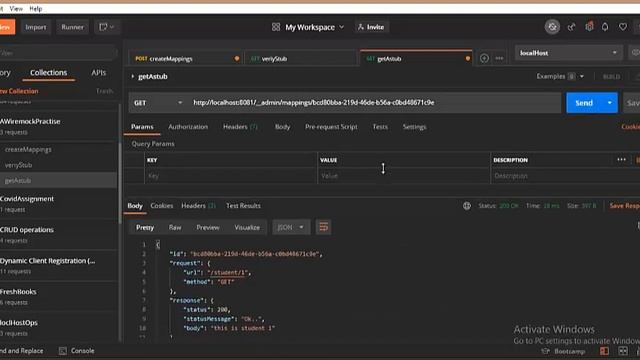Open the FreshBooks collection

coord(58,296)
